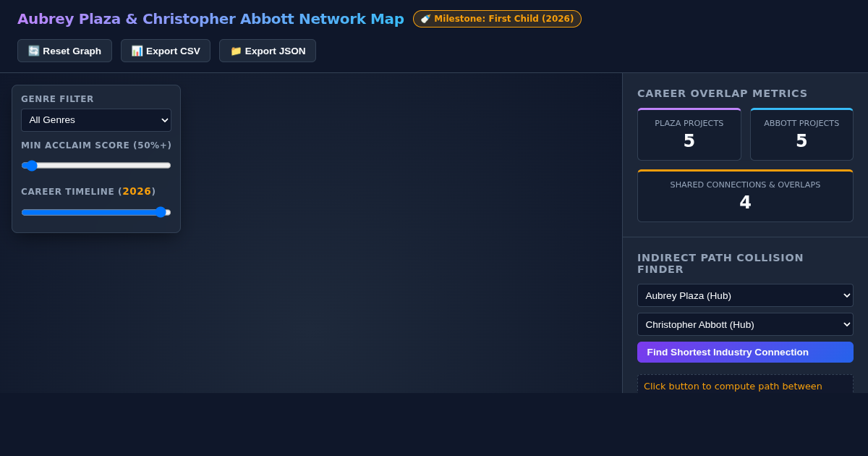
Task: Click the chart icon on Export CSV
Action: [x=137, y=51]
